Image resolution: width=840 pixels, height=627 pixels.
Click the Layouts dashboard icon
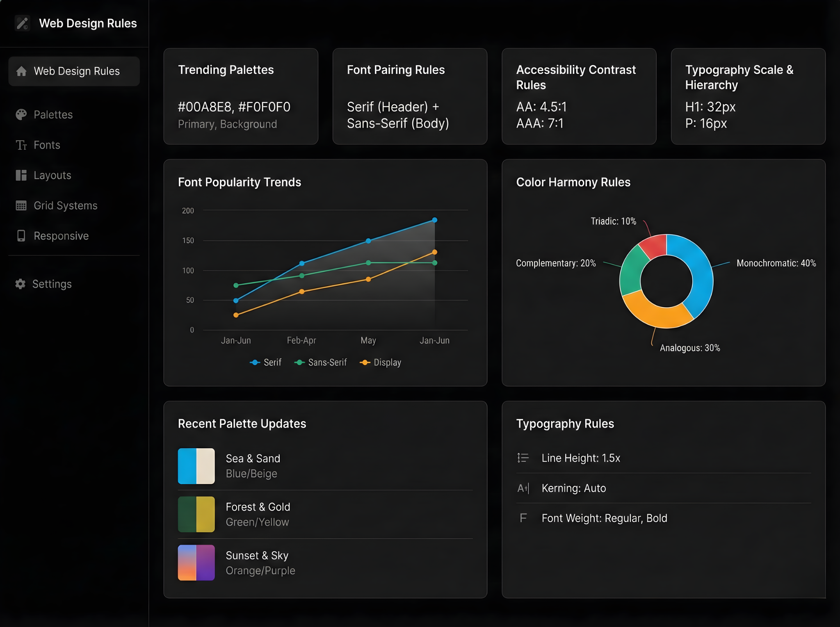click(x=21, y=175)
